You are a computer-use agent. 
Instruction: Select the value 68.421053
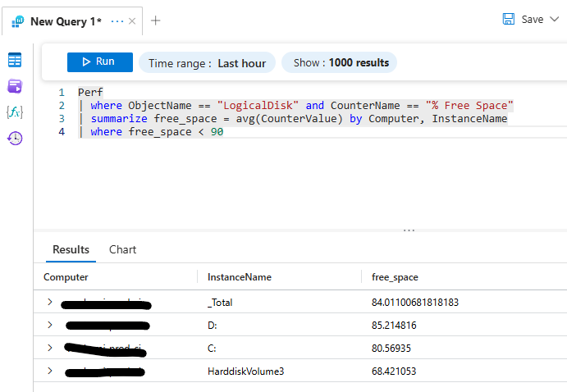coord(394,371)
